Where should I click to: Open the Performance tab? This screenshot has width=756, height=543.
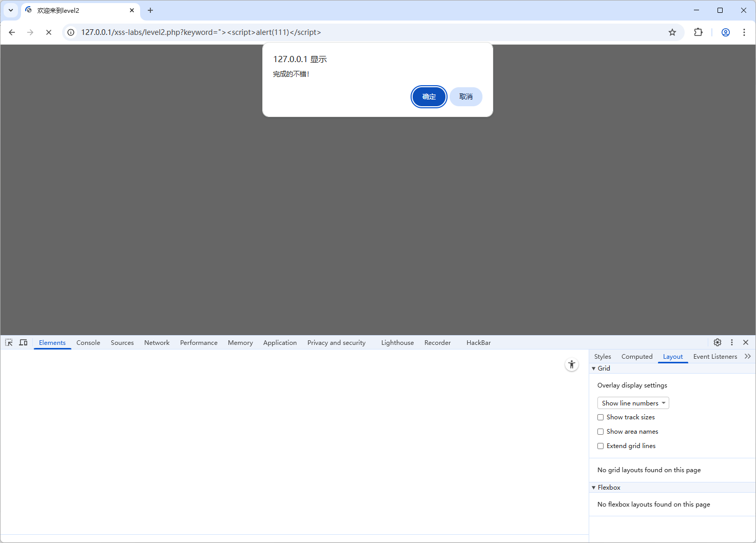point(199,343)
